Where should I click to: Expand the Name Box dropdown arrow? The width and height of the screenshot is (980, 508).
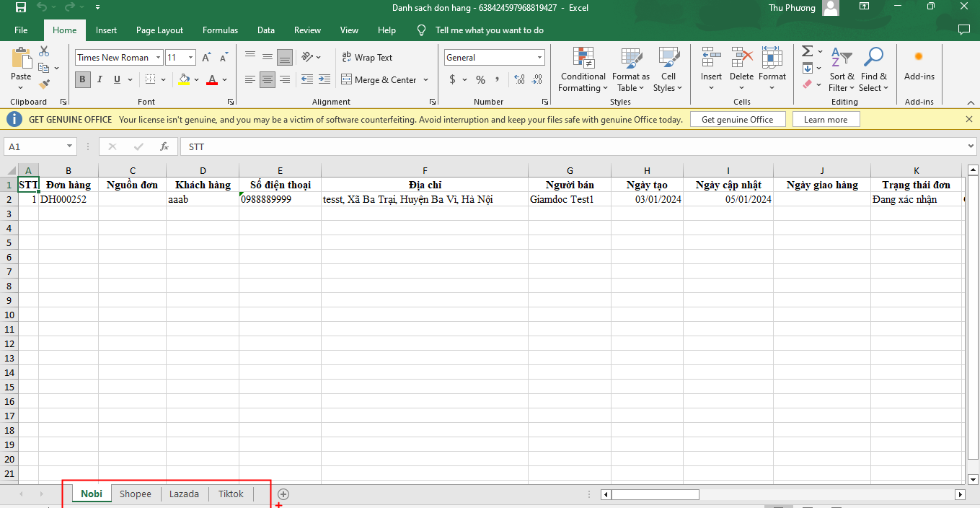69,146
